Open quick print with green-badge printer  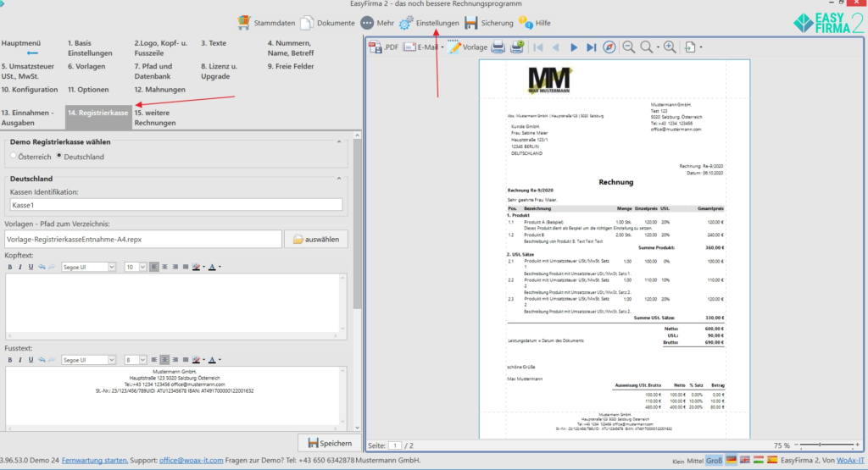(517, 47)
